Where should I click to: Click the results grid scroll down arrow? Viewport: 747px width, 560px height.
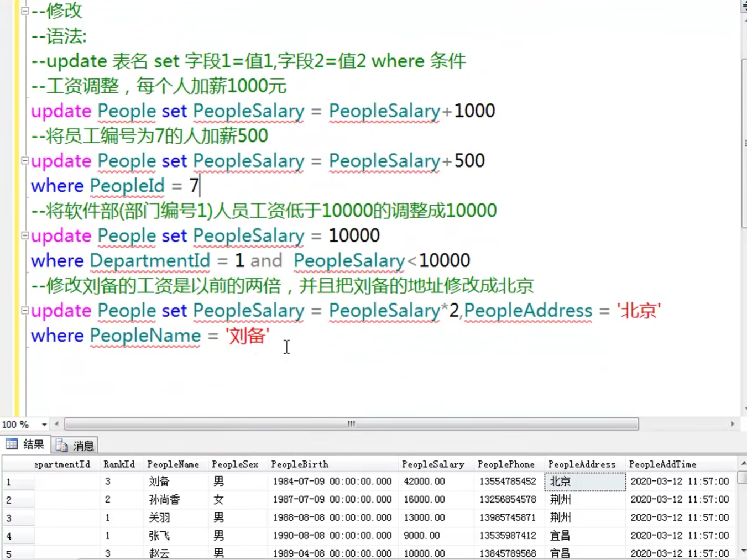pyautogui.click(x=743, y=551)
